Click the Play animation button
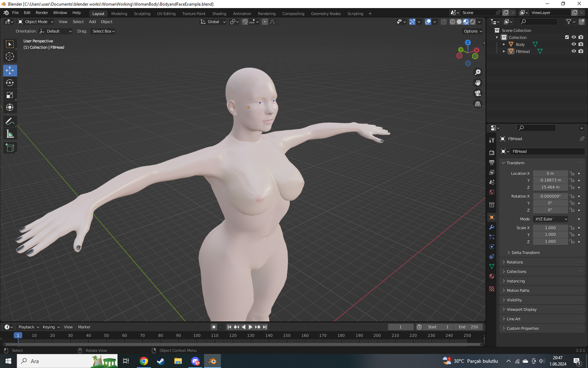 coord(251,327)
